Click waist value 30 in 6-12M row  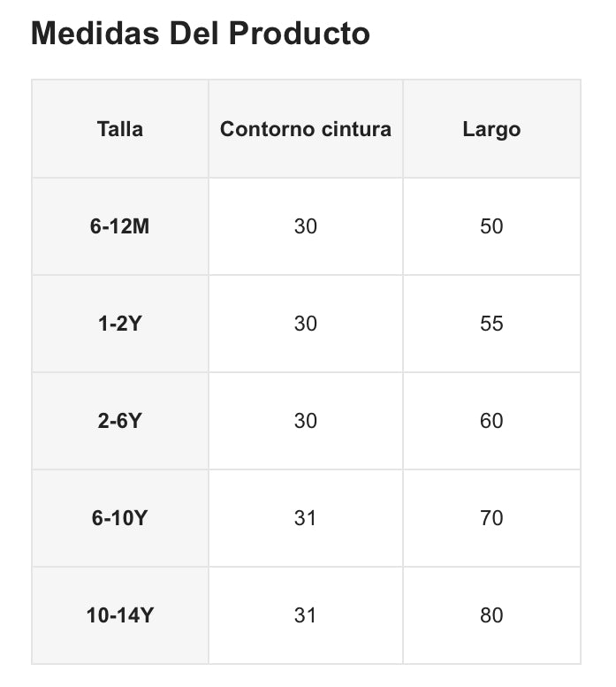[306, 226]
